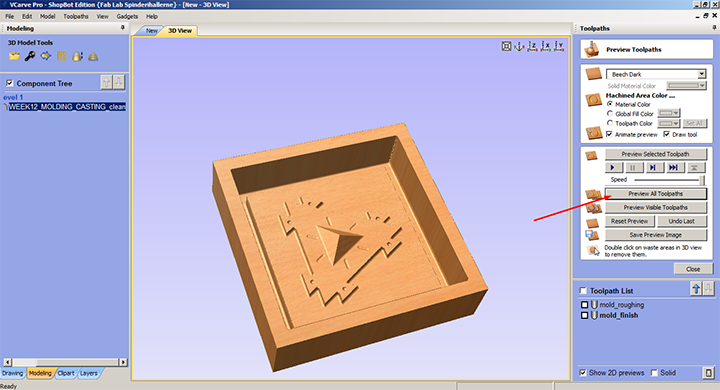The image size is (720, 390).
Task: Click the save preview image disk icon
Action: tap(591, 235)
